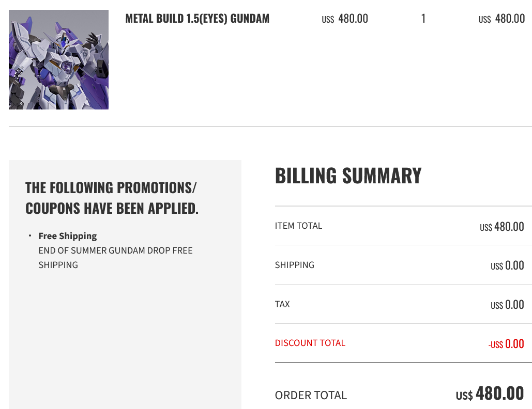The image size is (532, 409).
Task: Select the SHIPPING label in billing summary
Action: tap(294, 265)
